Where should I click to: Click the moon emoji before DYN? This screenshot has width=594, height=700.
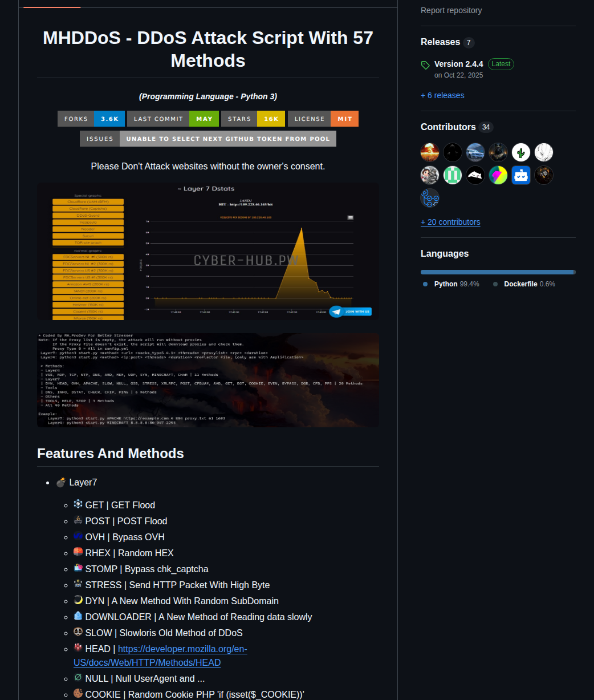coord(78,600)
